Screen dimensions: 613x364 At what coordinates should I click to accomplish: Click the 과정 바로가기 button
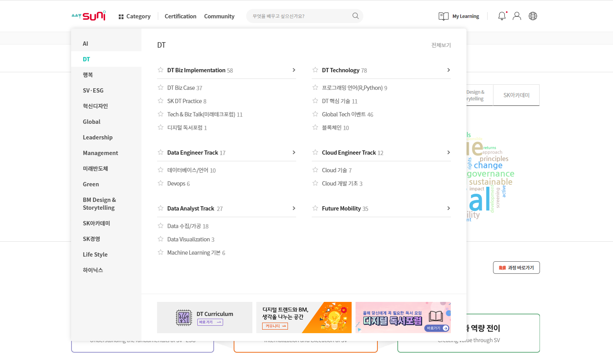point(516,268)
